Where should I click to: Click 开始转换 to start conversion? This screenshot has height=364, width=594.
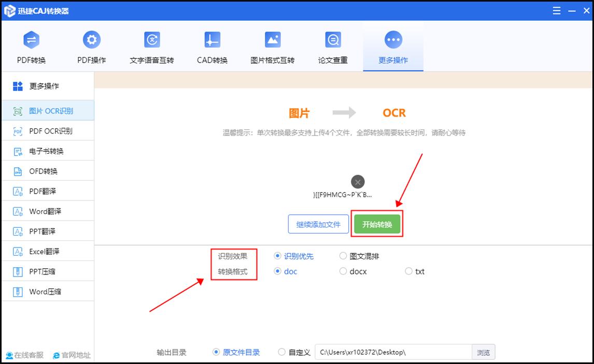tap(377, 223)
